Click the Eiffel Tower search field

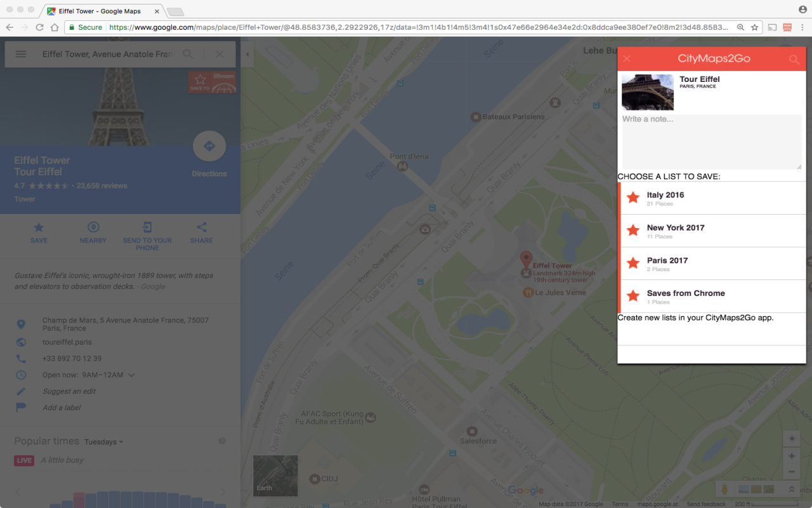[107, 55]
